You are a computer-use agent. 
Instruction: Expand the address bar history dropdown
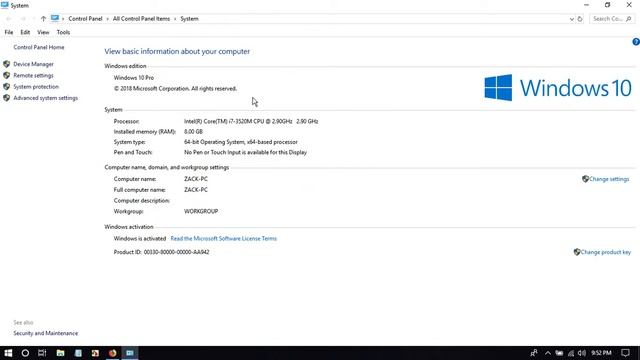tap(571, 19)
